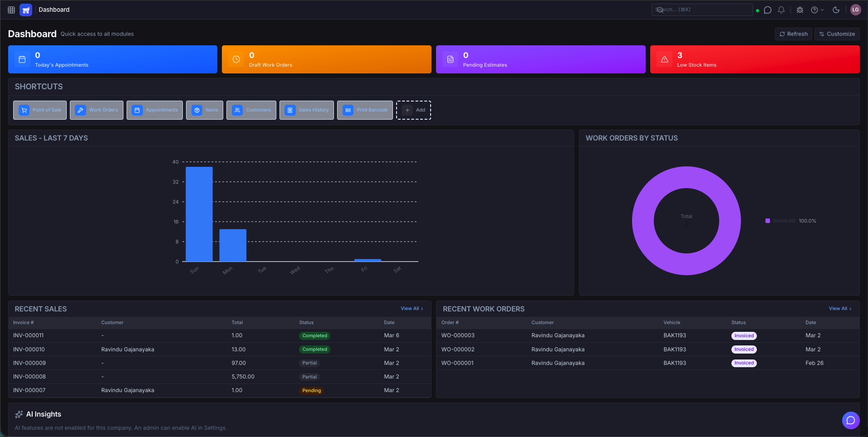Viewport: 868px width, 437px height.
Task: Open the chat messages icon in header
Action: coord(768,10)
